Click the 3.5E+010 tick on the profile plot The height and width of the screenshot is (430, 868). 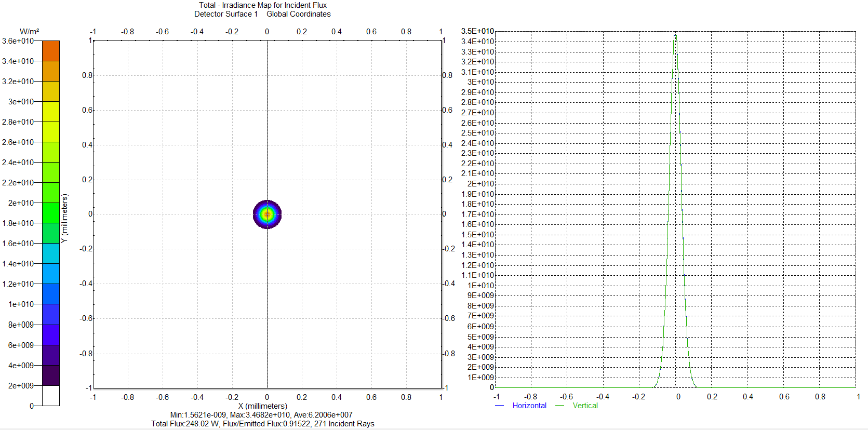(x=477, y=31)
